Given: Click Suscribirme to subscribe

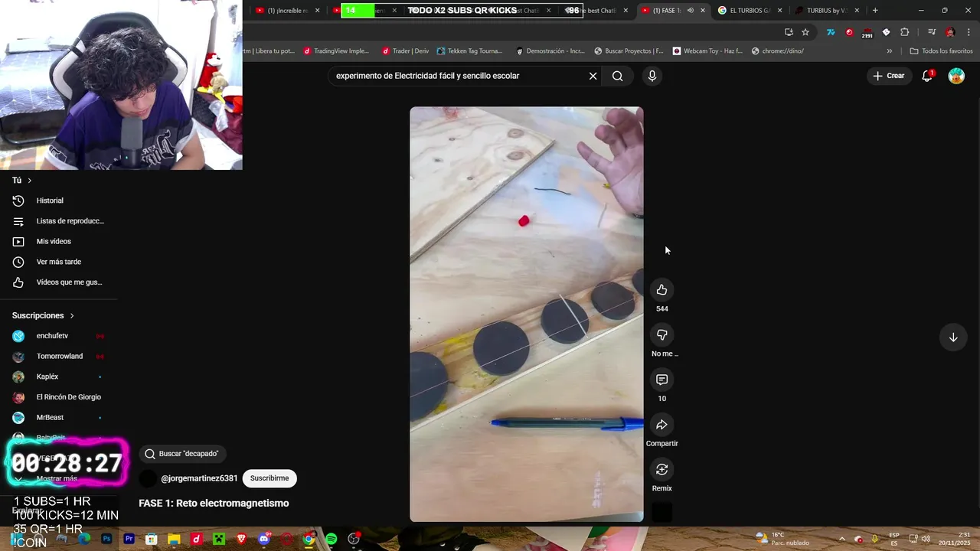Looking at the screenshot, I should 269,478.
